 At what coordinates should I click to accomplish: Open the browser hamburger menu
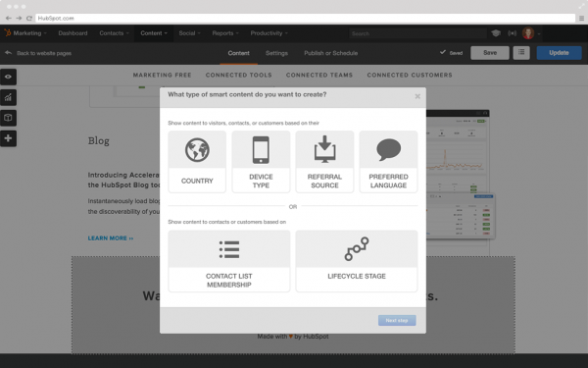[581, 18]
